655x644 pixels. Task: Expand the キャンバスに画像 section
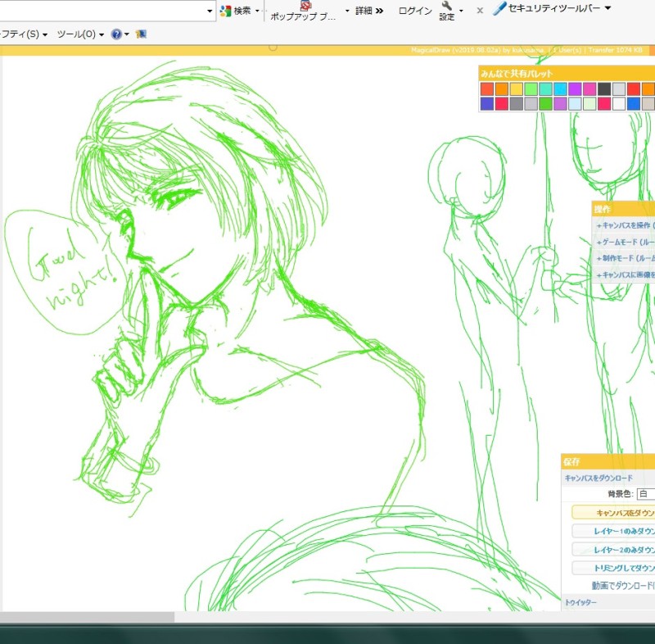626,275
